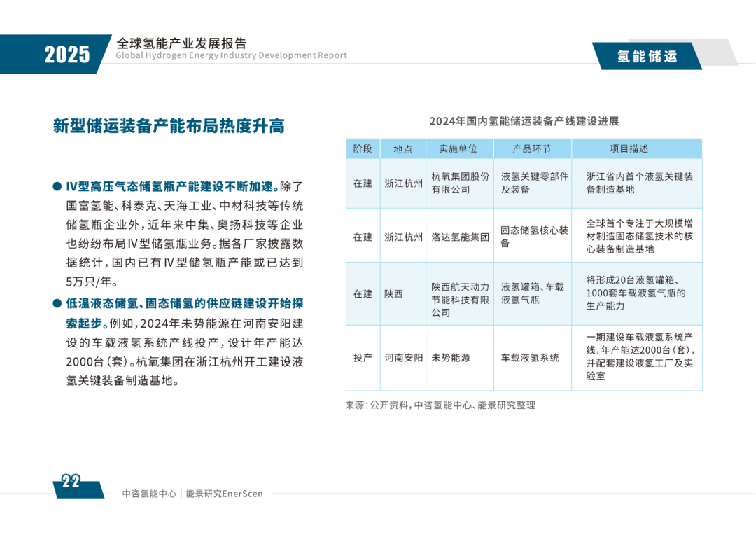Expand the 实施单位 column header
The height and width of the screenshot is (535, 756).
460,148
